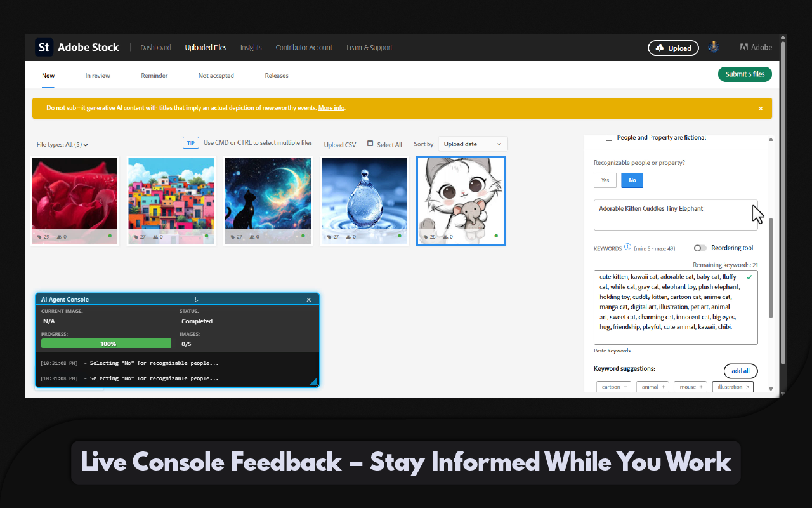Open the More info link in banner

332,108
